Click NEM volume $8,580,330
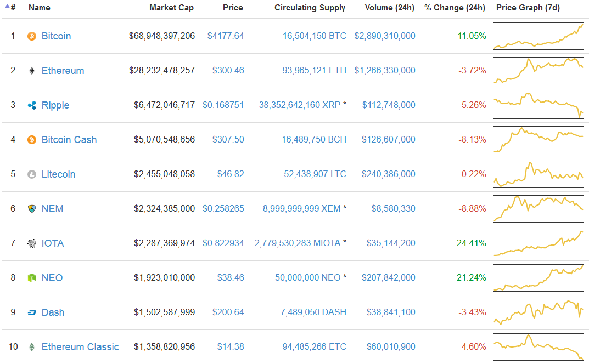This screenshot has height=364, width=589. pyautogui.click(x=393, y=209)
